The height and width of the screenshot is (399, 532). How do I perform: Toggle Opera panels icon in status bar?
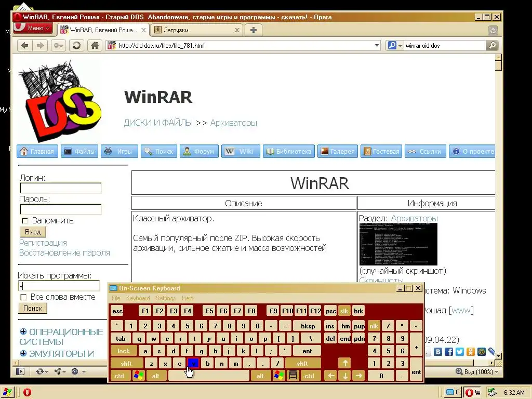click(x=20, y=371)
